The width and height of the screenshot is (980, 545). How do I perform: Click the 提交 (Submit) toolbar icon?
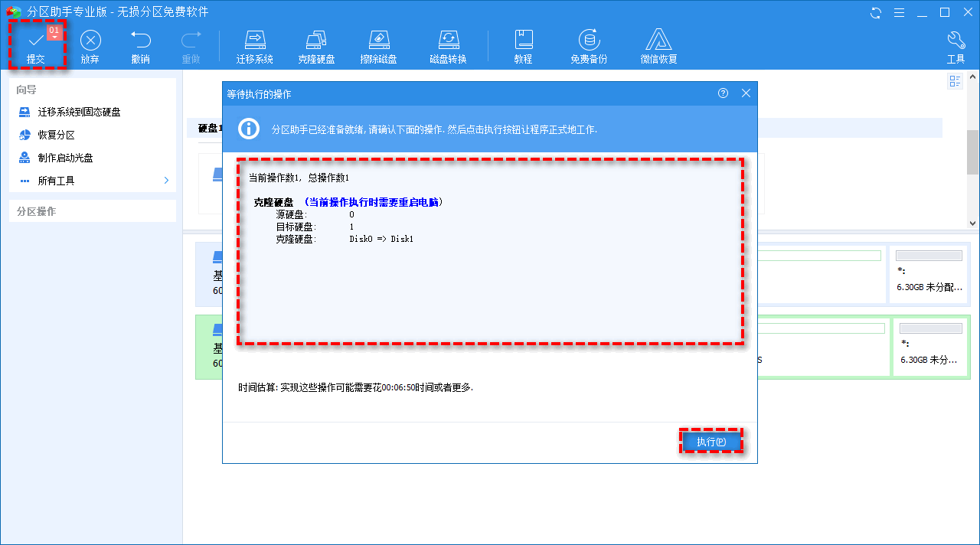36,44
